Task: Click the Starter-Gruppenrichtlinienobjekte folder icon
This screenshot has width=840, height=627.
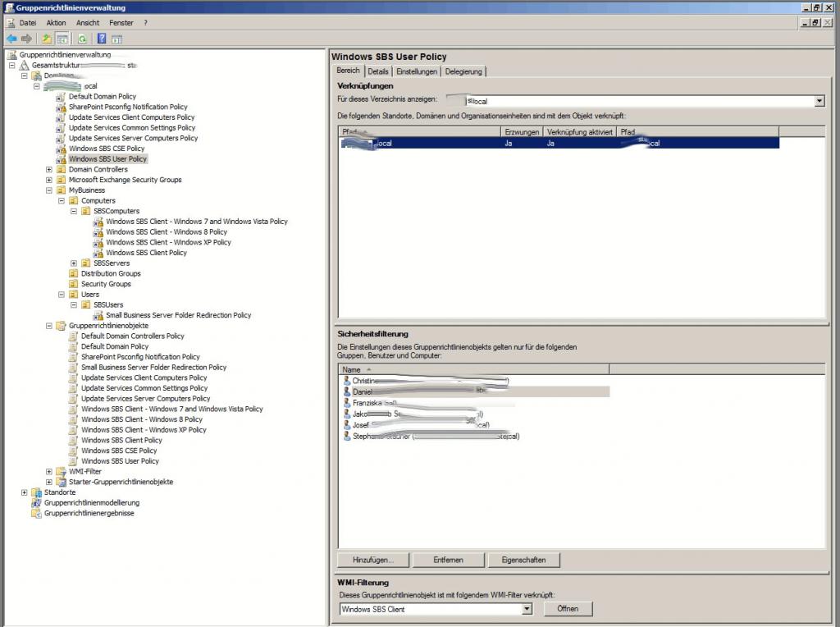Action: (x=61, y=482)
